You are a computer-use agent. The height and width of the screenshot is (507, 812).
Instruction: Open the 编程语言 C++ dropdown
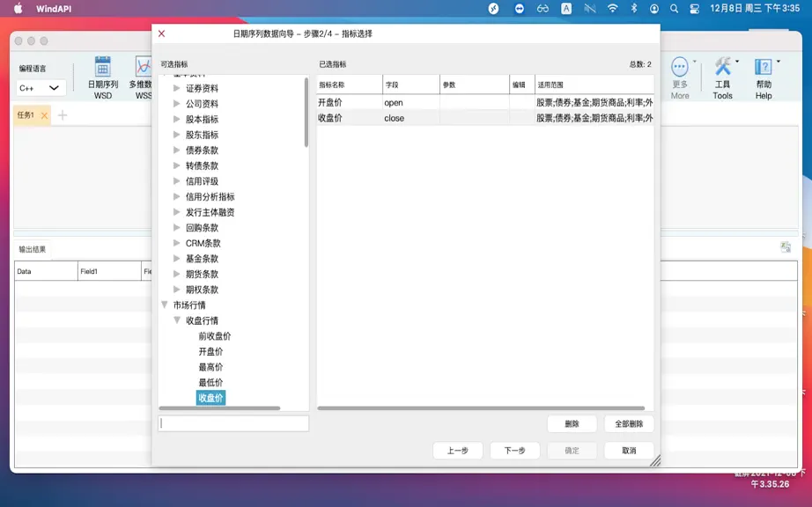pos(41,88)
